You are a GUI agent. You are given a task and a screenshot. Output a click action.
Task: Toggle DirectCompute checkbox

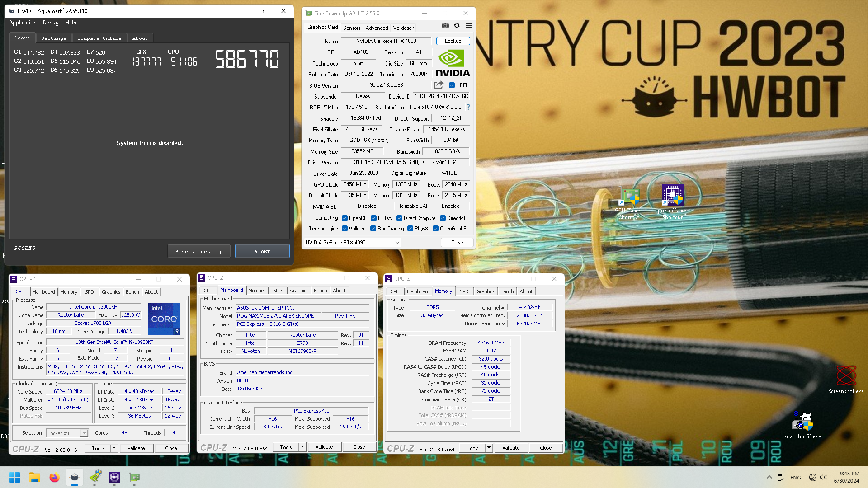399,218
